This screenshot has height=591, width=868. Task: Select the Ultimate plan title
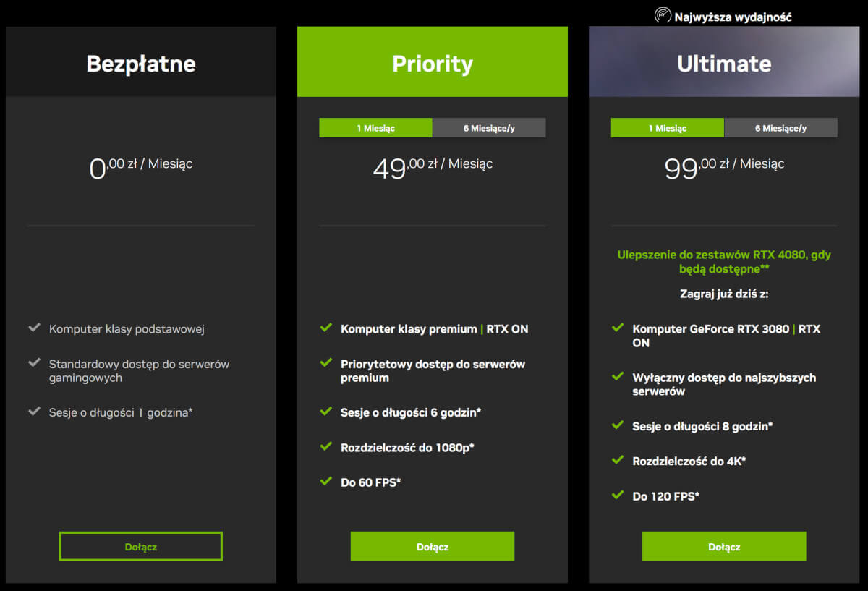(x=723, y=63)
